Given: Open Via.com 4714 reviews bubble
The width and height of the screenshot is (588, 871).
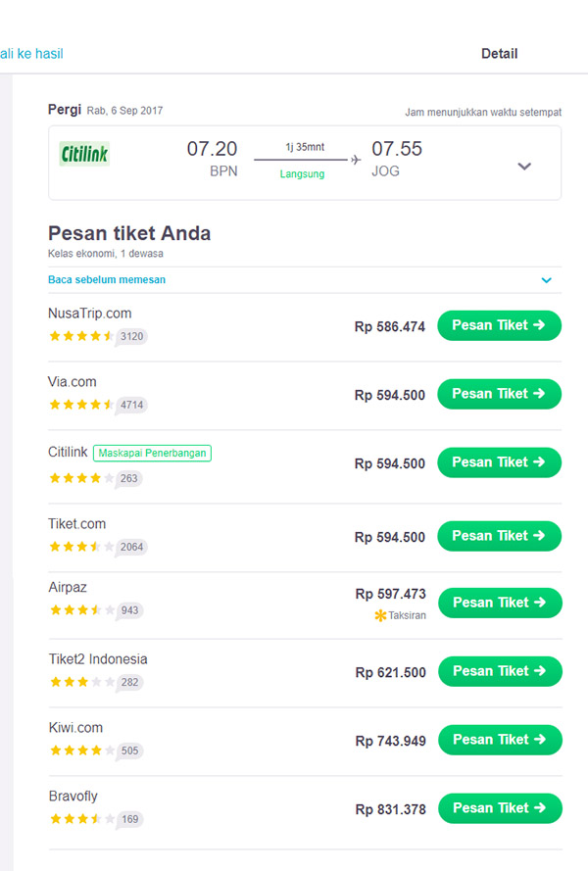Looking at the screenshot, I should pos(131,405).
